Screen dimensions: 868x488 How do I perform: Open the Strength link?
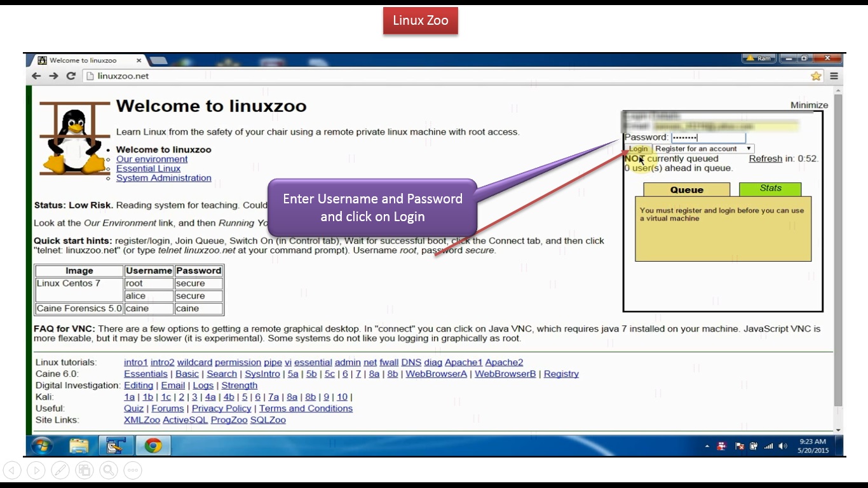pos(240,386)
